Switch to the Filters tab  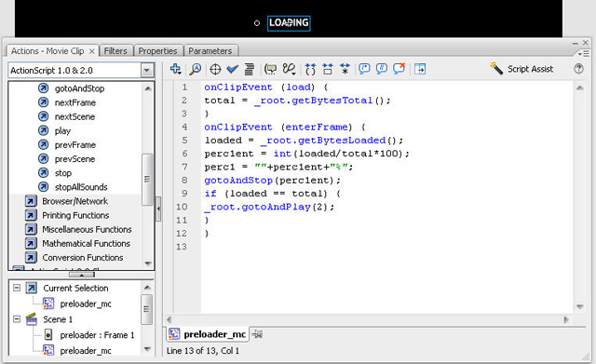coord(115,51)
